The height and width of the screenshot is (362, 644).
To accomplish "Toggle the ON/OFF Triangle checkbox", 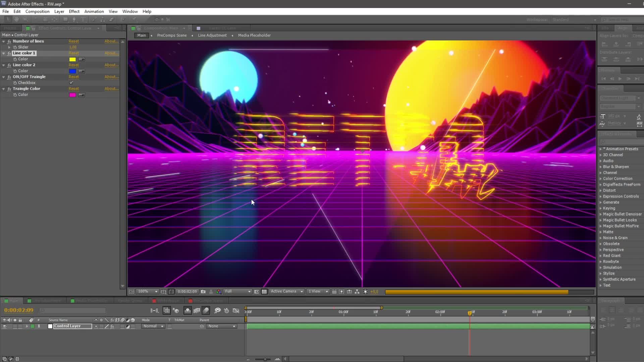I will [71, 83].
